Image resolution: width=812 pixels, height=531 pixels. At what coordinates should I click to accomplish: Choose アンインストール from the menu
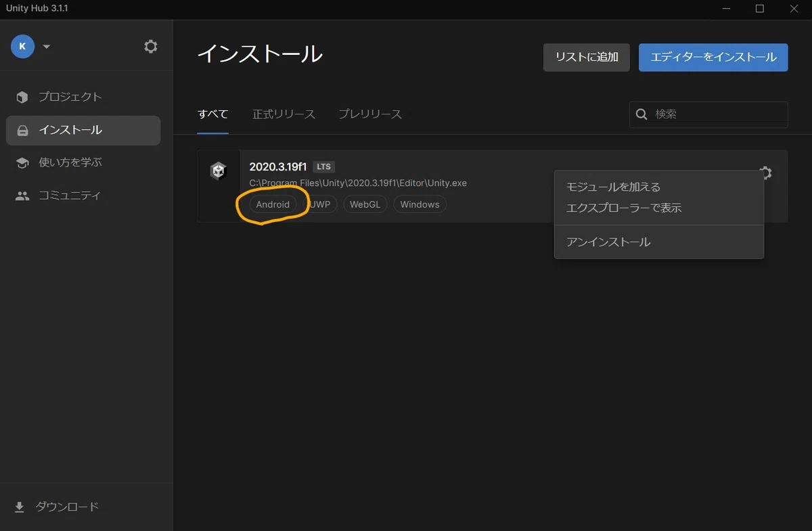coord(659,242)
